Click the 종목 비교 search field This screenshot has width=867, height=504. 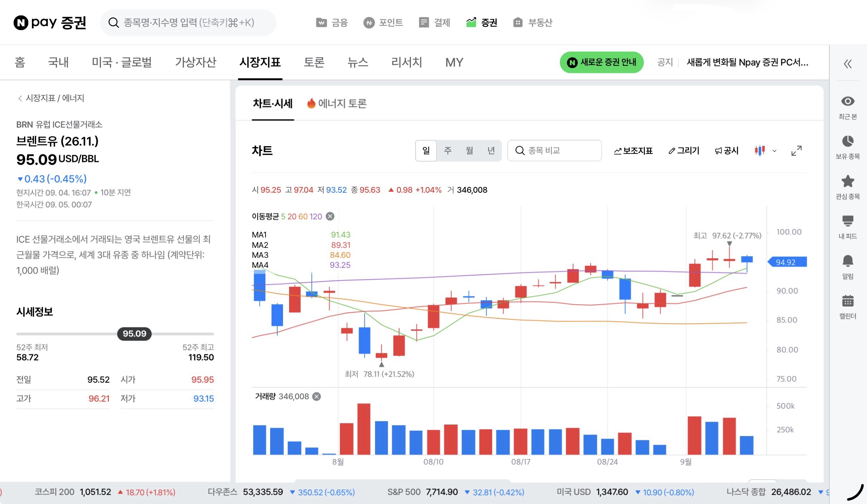pyautogui.click(x=554, y=151)
